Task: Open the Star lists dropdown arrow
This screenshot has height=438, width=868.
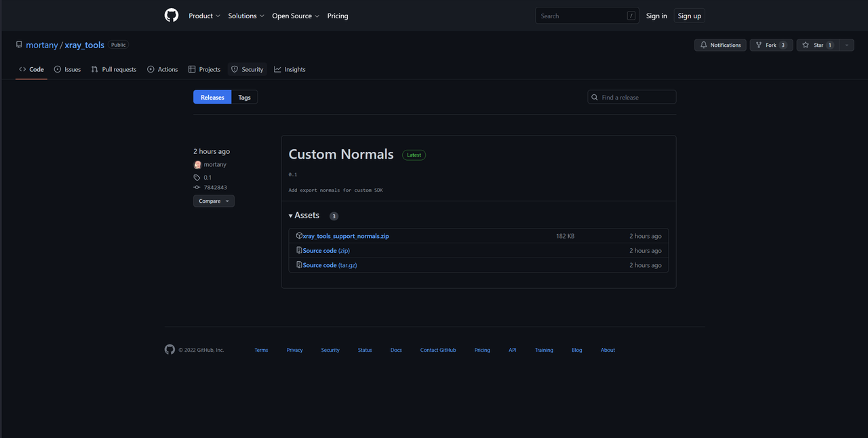Action: pos(846,45)
